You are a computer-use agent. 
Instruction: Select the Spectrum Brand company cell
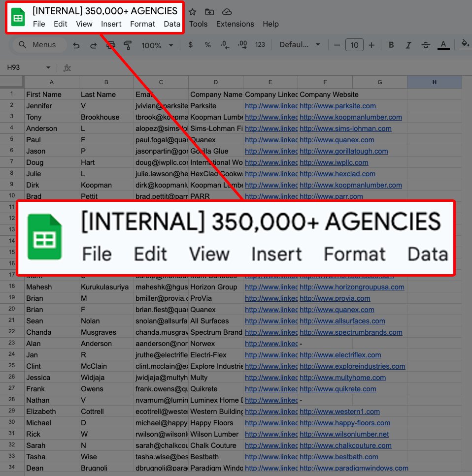point(216,332)
